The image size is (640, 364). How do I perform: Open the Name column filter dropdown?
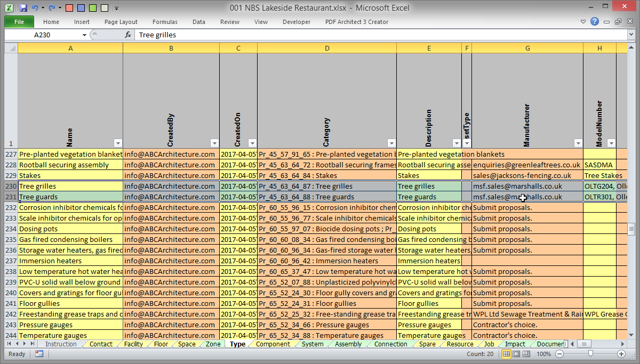117,143
